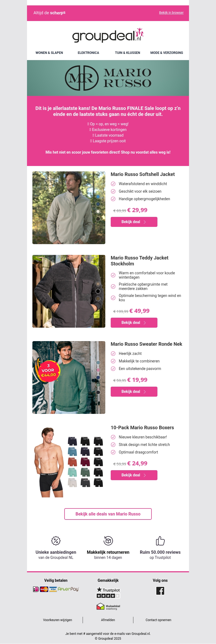Select the pink swatch on the Sweater
The height and width of the screenshot is (644, 216).
98,370
